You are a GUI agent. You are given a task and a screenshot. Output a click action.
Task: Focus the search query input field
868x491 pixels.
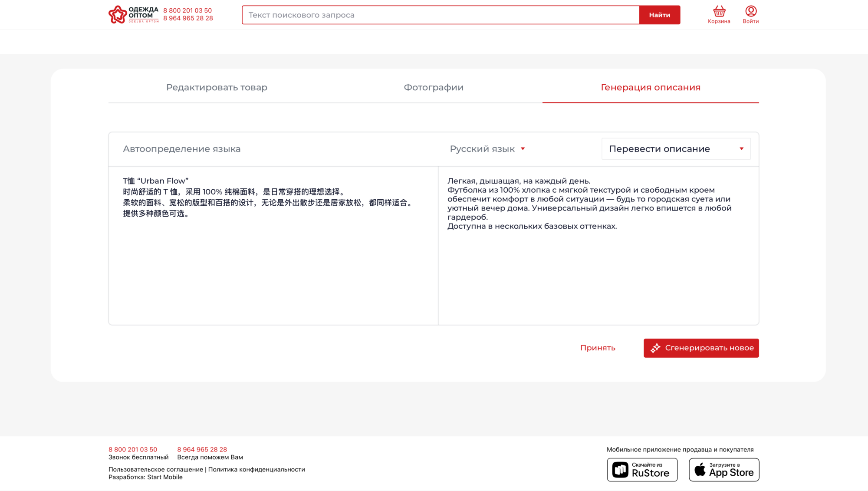(x=440, y=15)
